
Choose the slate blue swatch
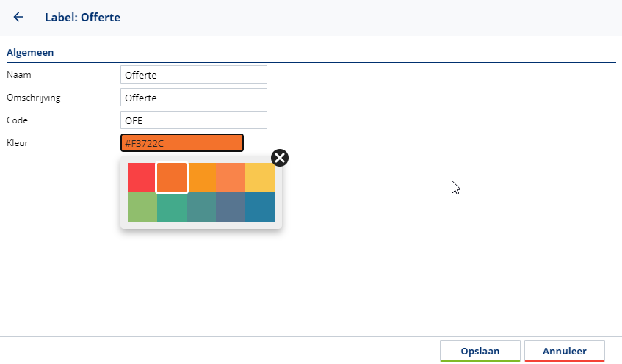[231, 207]
